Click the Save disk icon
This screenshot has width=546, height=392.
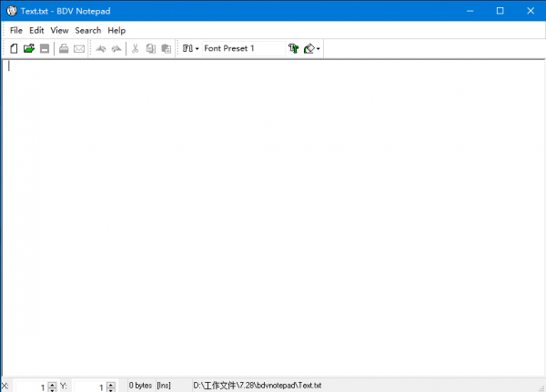point(44,48)
